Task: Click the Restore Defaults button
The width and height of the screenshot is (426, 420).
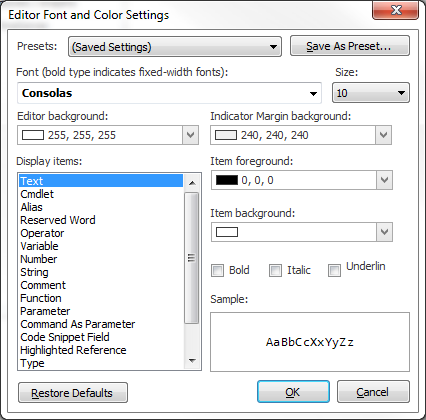Action: coord(73,393)
